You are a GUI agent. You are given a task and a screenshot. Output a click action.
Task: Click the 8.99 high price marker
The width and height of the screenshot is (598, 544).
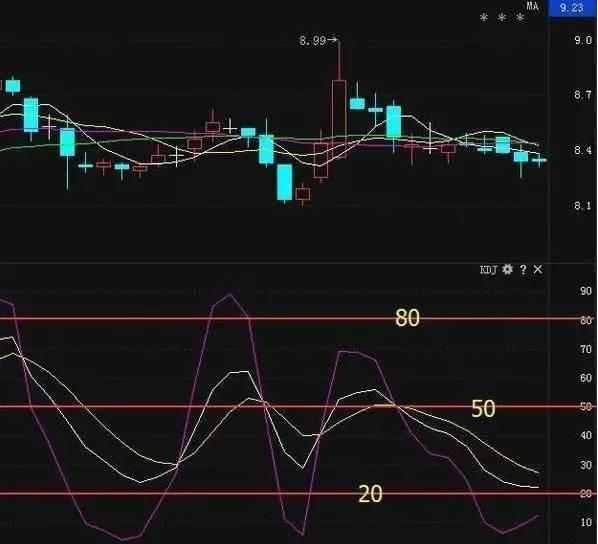[318, 40]
